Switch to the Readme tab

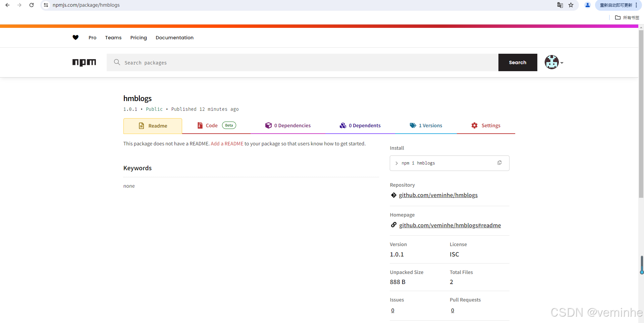coord(153,126)
